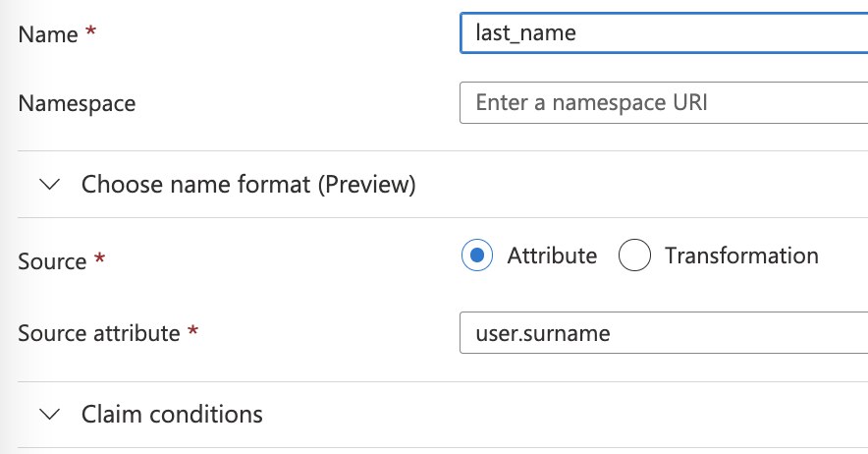Select the Attribute radio button
Viewport: 868px width, 454px height.
click(476, 256)
